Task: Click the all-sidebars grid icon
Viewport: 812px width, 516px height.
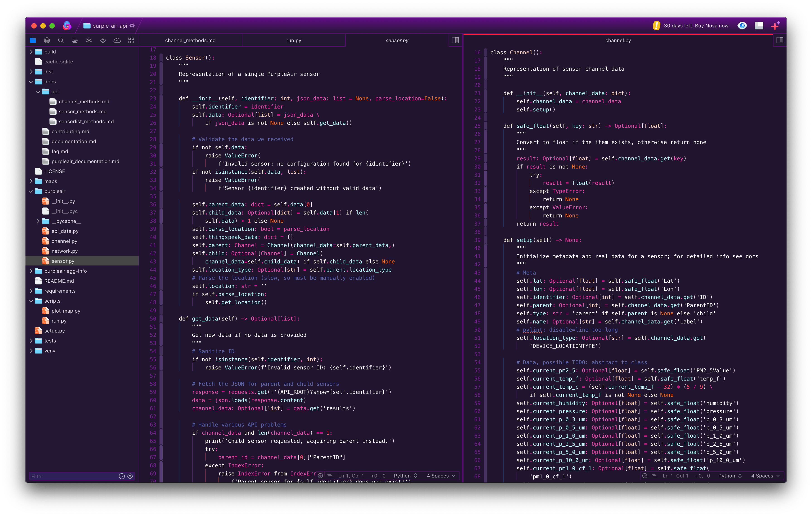Action: coord(131,41)
